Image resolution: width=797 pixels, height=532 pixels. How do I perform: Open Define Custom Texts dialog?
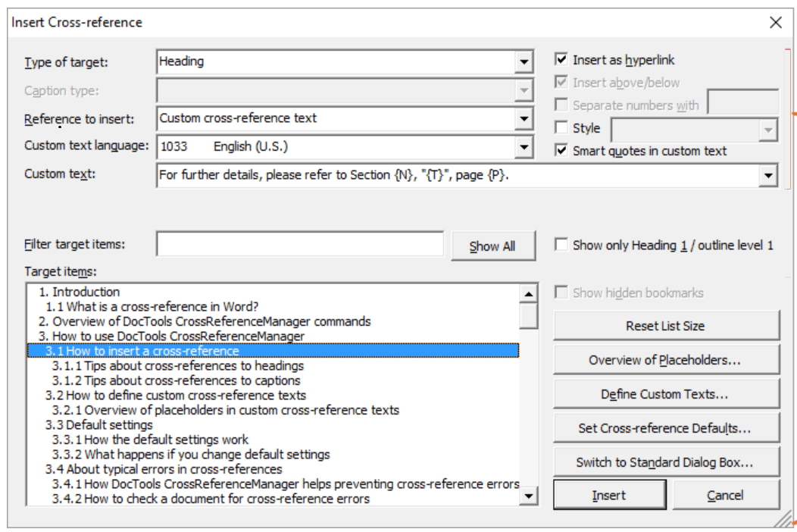(666, 393)
